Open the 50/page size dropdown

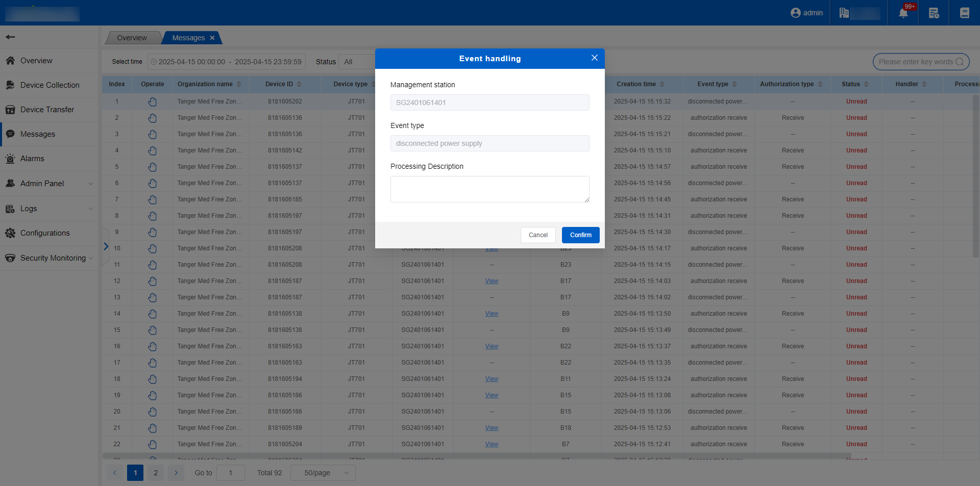click(x=323, y=473)
